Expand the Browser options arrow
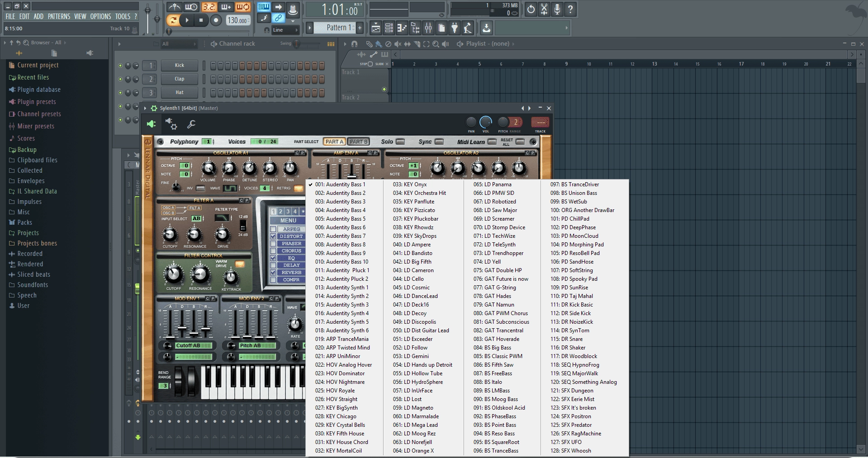Viewport: 868px width, 458px height. click(5, 42)
